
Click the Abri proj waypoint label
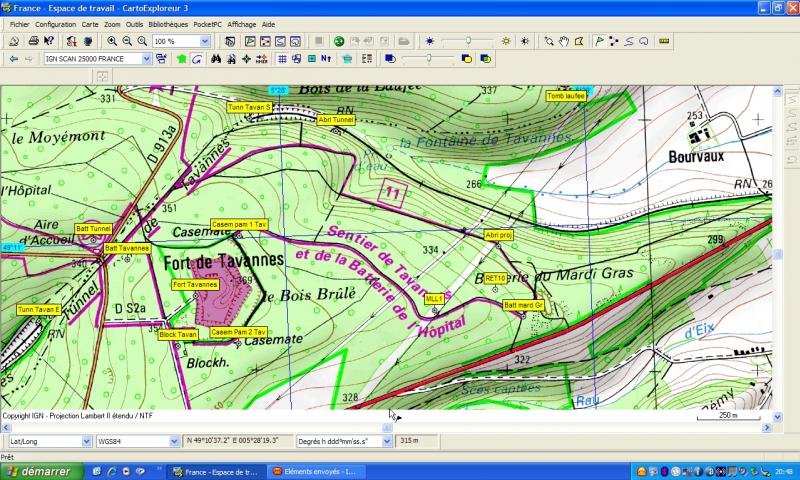(x=498, y=235)
